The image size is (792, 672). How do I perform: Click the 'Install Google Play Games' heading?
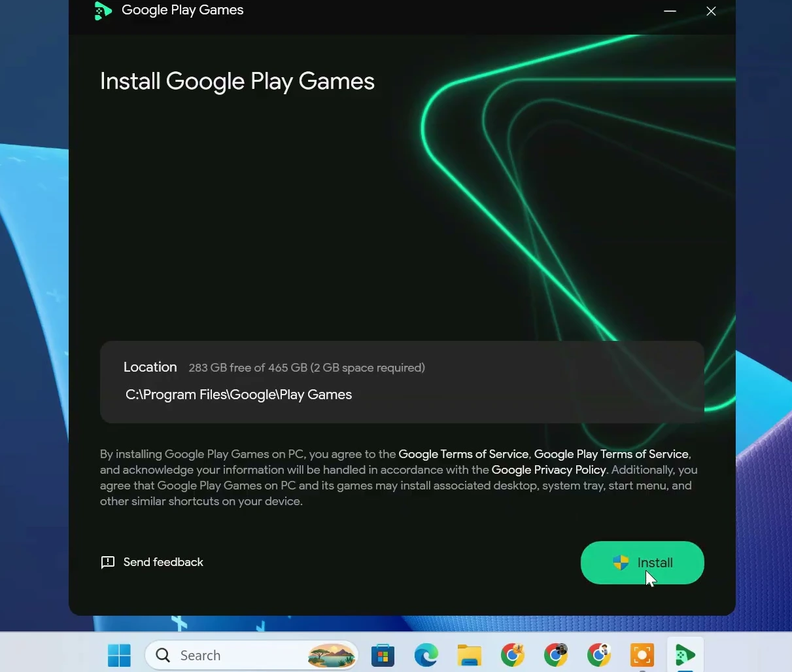237,82
